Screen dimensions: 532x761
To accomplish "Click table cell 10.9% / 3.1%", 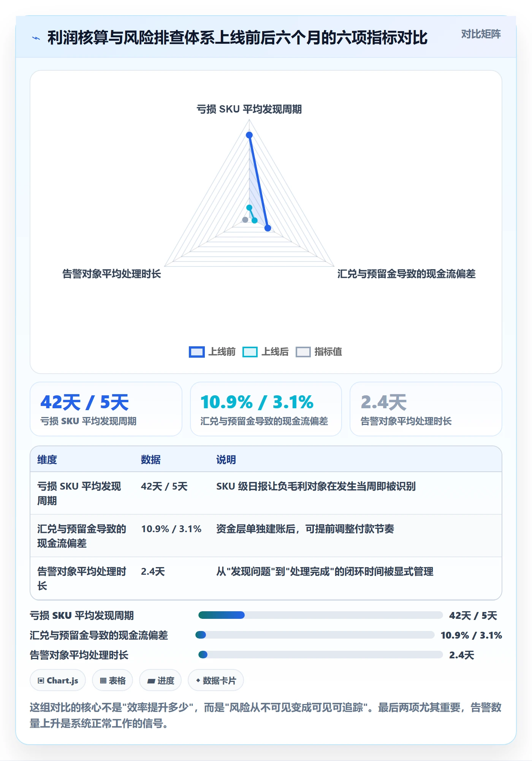I will coord(171,529).
